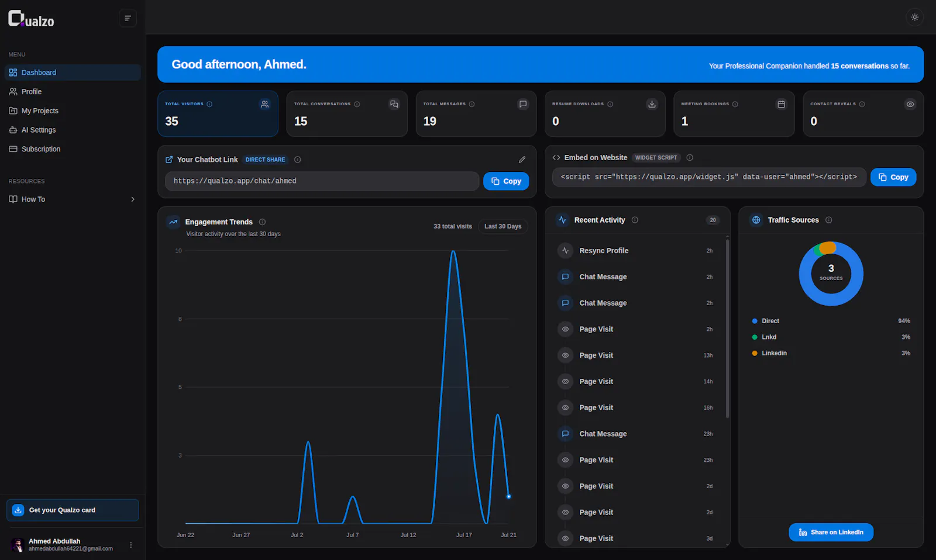This screenshot has height=560, width=936.
Task: Click info icon next to Recent Activity
Action: (635, 220)
